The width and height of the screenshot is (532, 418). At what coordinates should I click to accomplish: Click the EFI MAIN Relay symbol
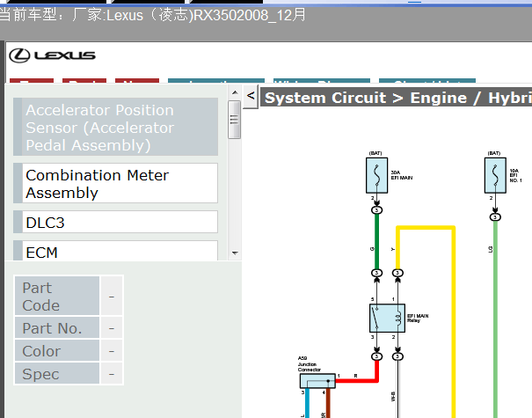pyautogui.click(x=387, y=319)
